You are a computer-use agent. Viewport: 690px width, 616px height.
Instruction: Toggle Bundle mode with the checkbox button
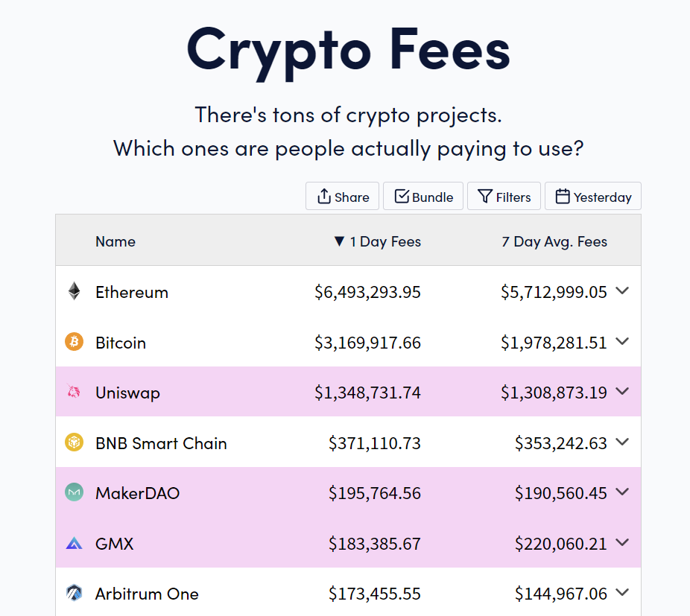pyautogui.click(x=423, y=196)
